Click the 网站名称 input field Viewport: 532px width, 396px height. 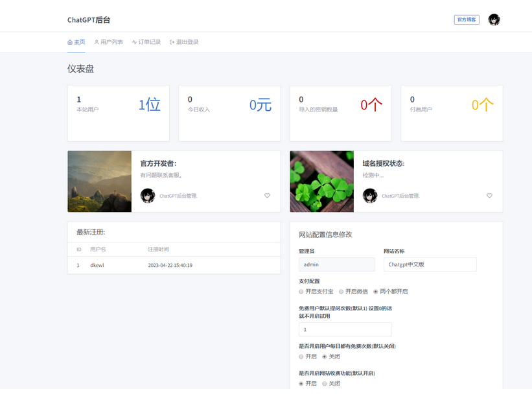click(x=430, y=264)
